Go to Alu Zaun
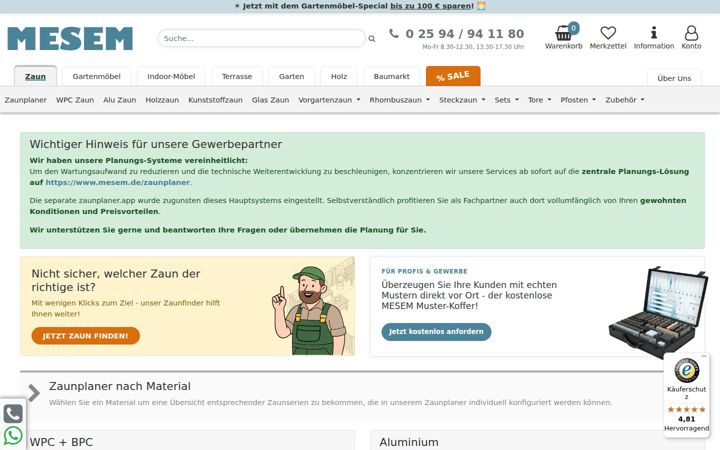The height and width of the screenshot is (450, 720). pos(119,100)
